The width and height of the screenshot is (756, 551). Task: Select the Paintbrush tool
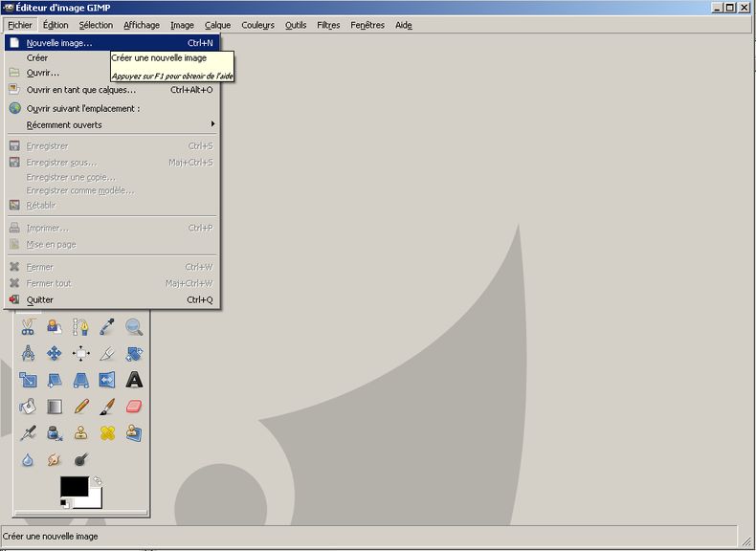pyautogui.click(x=107, y=407)
